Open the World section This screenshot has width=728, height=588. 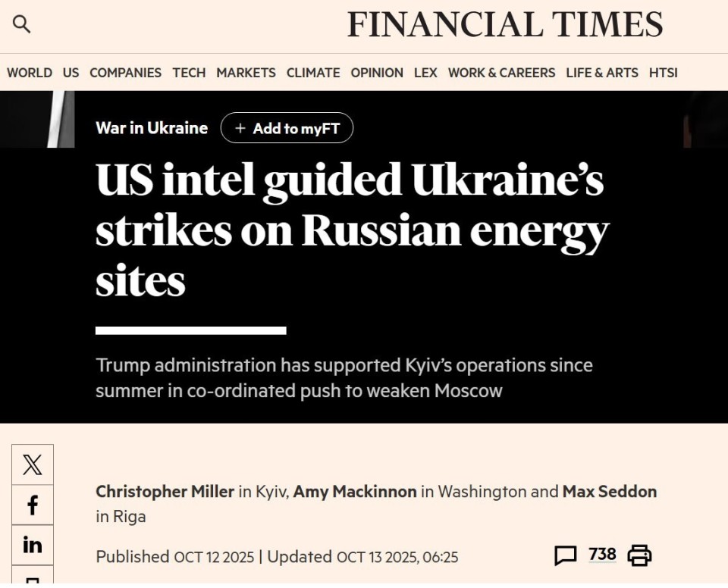click(30, 73)
